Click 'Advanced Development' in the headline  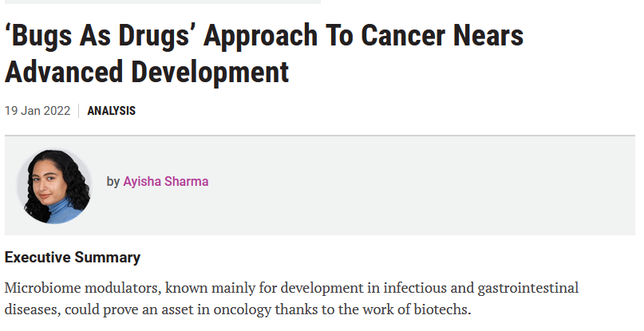147,73
